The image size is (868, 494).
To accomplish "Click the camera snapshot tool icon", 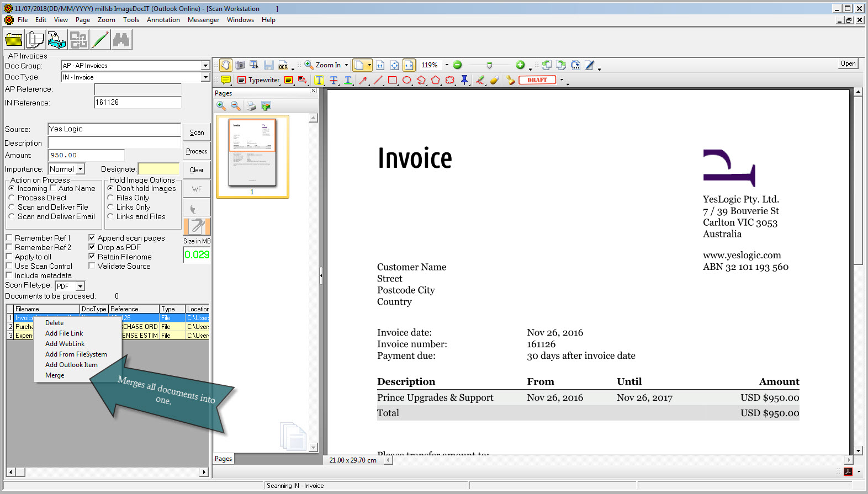I will pyautogui.click(x=240, y=65).
